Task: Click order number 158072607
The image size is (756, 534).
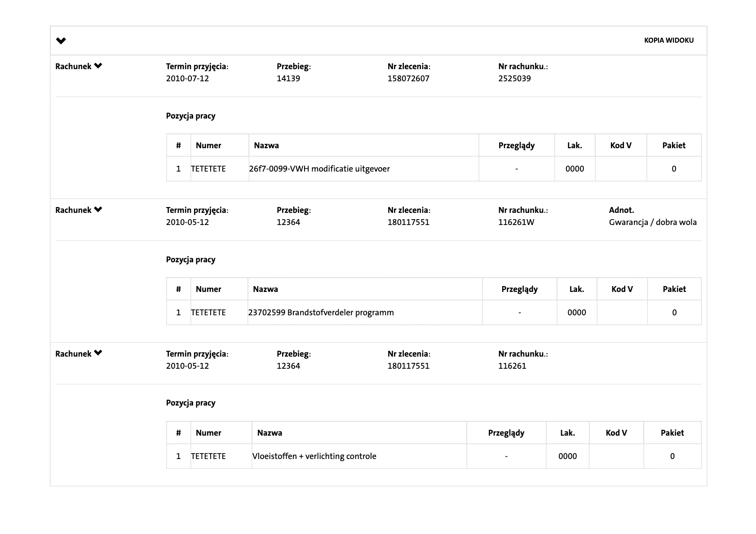Action: click(x=408, y=79)
